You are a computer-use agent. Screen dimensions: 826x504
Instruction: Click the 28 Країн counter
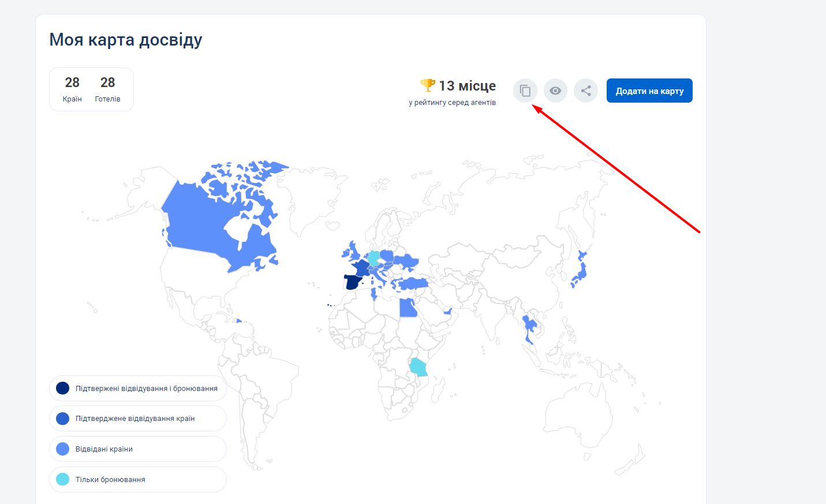coord(72,89)
